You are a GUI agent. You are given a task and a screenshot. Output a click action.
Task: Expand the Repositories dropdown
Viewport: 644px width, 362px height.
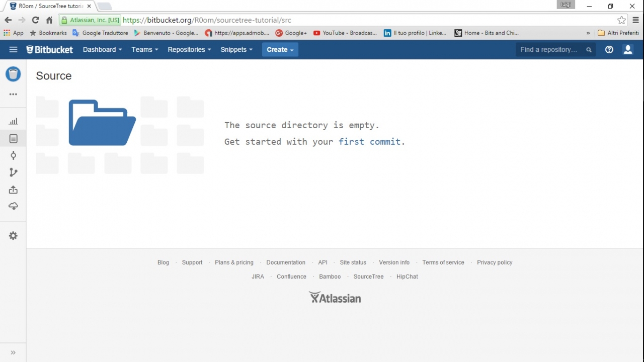(189, 49)
